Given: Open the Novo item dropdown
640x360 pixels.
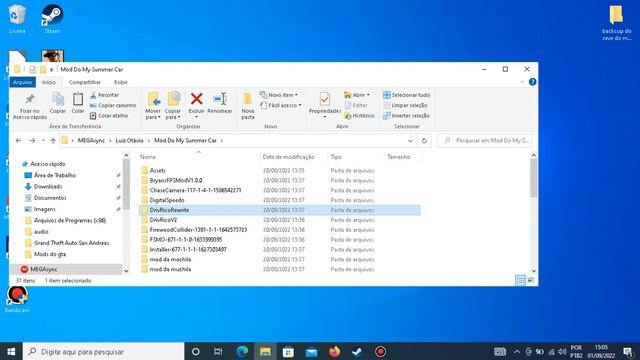Looking at the screenshot, I should [279, 95].
